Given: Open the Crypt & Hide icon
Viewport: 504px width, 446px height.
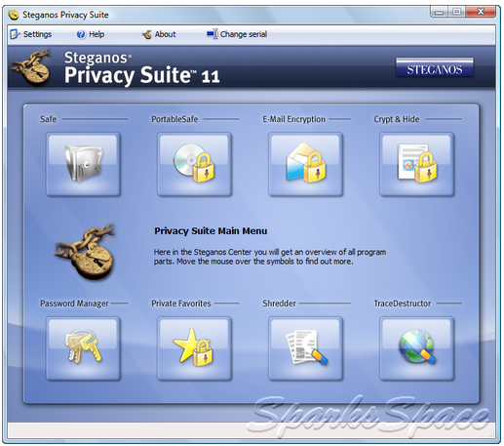Looking at the screenshot, I should [417, 164].
